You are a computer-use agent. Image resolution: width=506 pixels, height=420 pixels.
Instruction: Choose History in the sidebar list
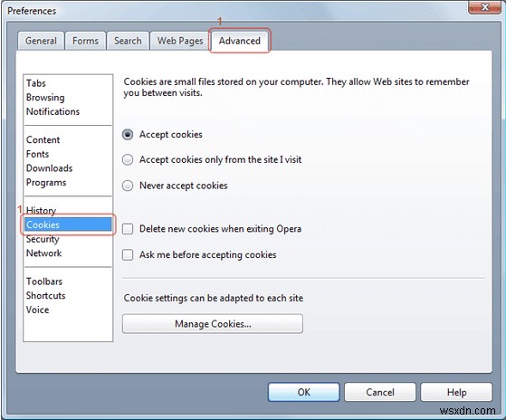(41, 210)
